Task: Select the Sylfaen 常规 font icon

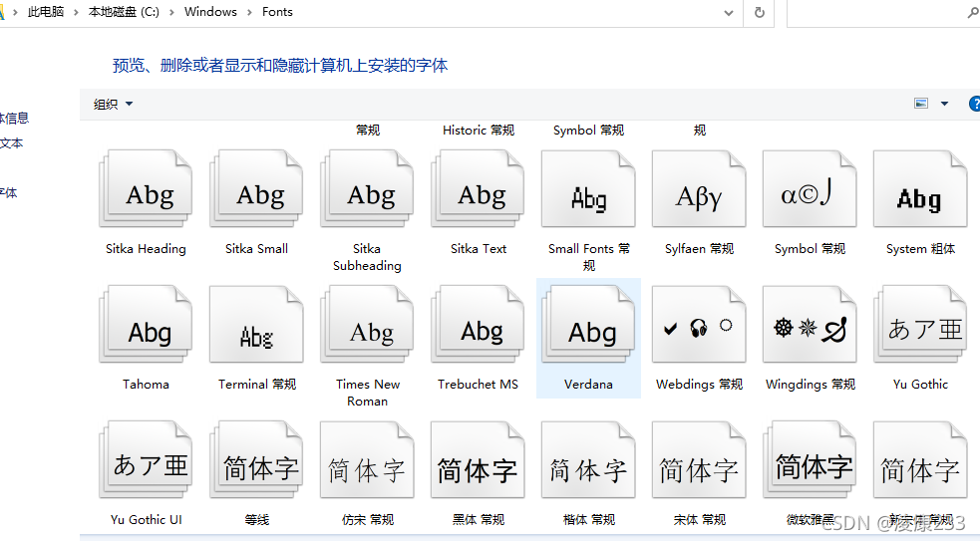Action: point(699,188)
